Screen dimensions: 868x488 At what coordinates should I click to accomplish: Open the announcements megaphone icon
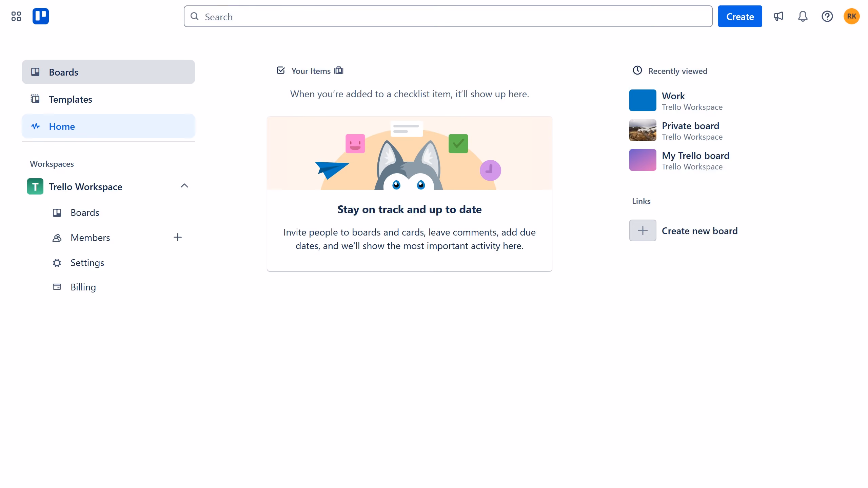coord(778,16)
